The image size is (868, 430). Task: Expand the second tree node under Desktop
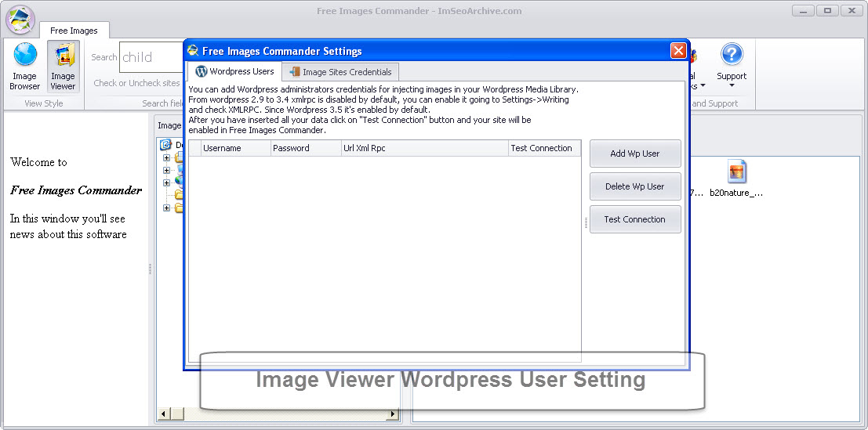tap(166, 170)
